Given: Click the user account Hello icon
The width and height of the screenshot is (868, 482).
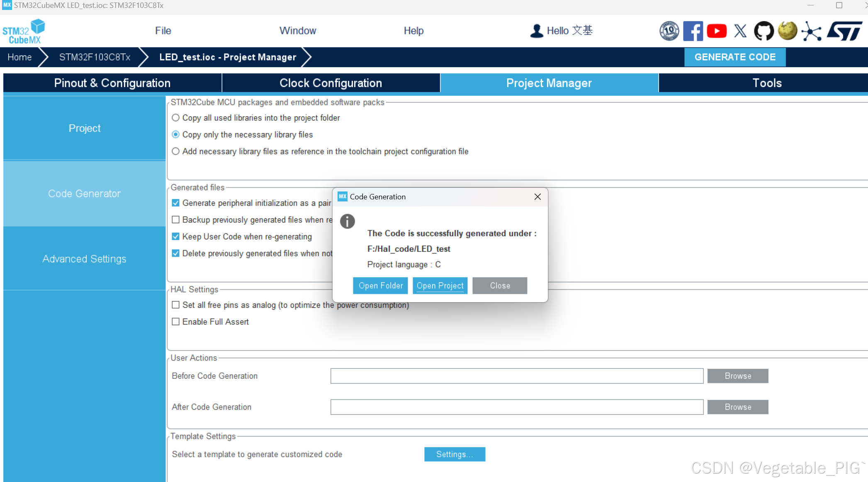Looking at the screenshot, I should click(x=537, y=31).
